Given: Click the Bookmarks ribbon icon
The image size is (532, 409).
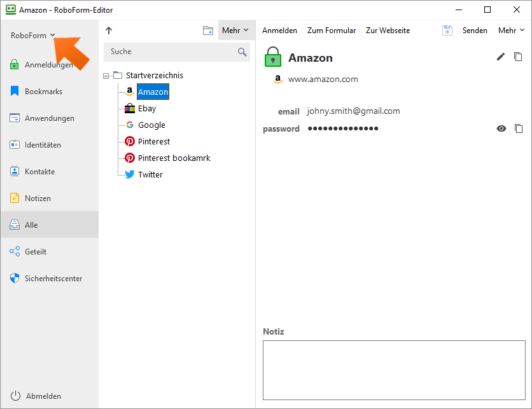Looking at the screenshot, I should pyautogui.click(x=15, y=91).
